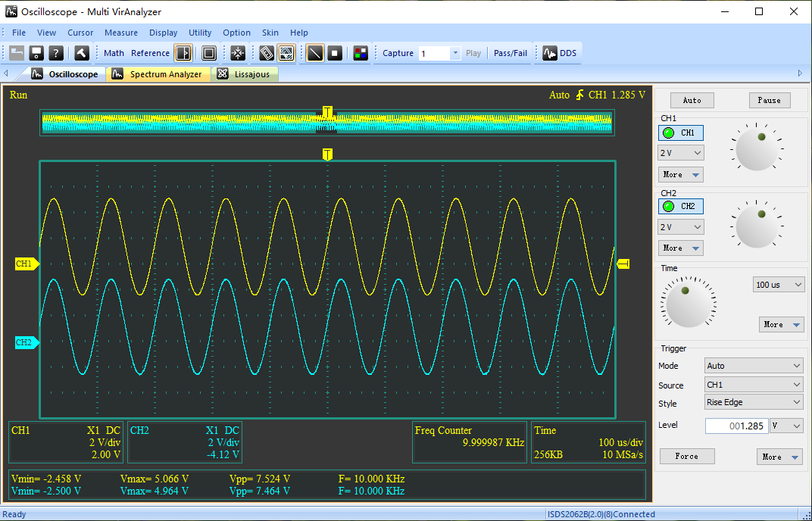Open the View menu
Viewport: 812px width, 521px height.
click(x=47, y=33)
